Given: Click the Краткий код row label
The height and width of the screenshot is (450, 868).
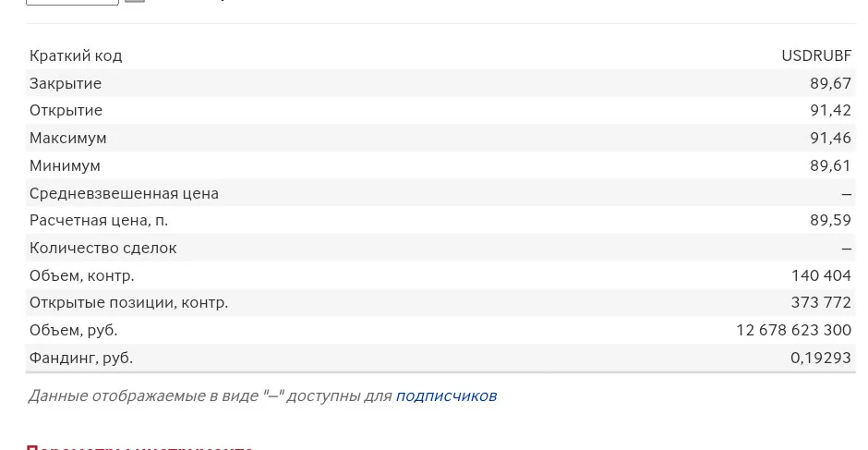Looking at the screenshot, I should click(x=76, y=55).
